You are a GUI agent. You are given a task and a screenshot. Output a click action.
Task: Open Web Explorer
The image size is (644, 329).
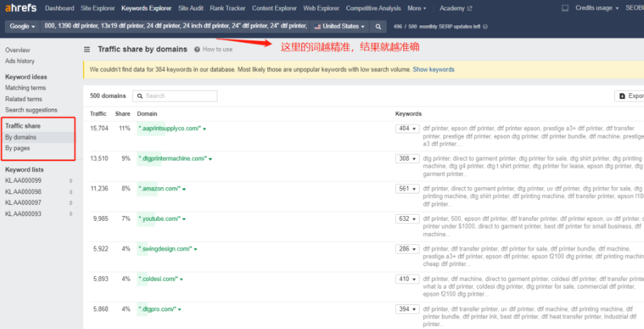pos(321,8)
